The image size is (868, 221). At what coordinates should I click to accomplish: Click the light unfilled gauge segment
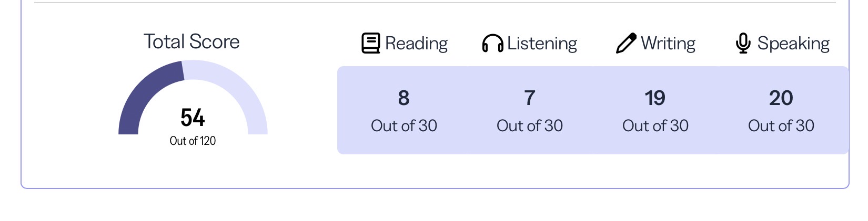tap(242, 94)
